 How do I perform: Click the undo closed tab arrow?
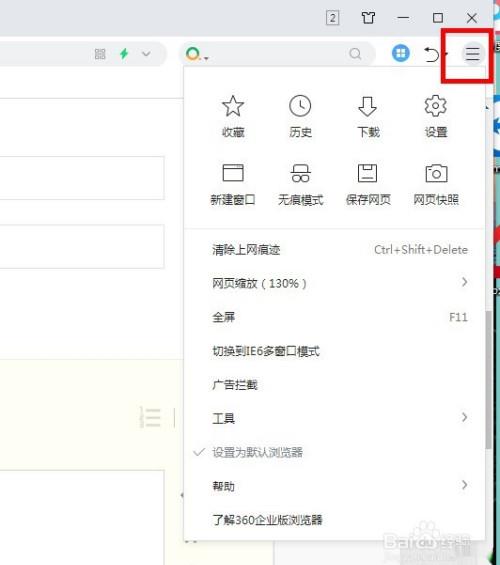(x=431, y=54)
